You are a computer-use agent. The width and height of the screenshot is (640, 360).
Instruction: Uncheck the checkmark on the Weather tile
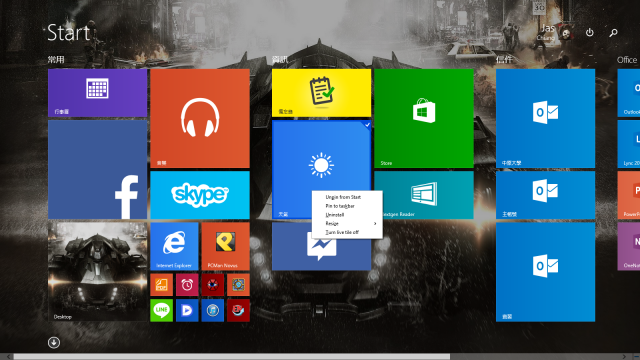(367, 124)
